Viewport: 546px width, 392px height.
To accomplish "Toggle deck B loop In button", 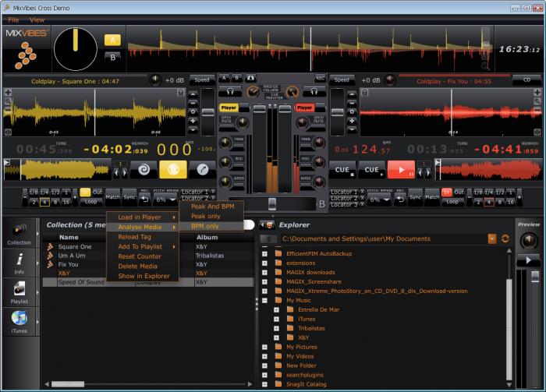I will click(x=446, y=192).
